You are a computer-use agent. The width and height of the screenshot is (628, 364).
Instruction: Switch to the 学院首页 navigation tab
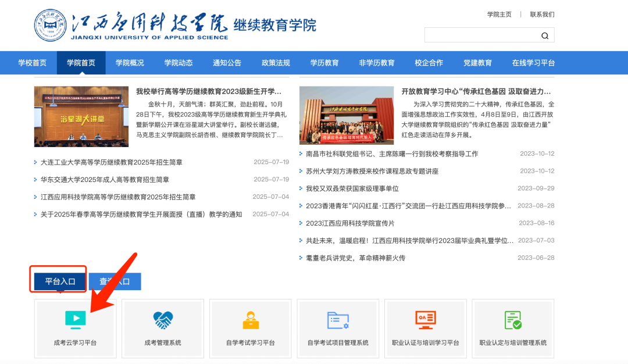click(x=81, y=62)
